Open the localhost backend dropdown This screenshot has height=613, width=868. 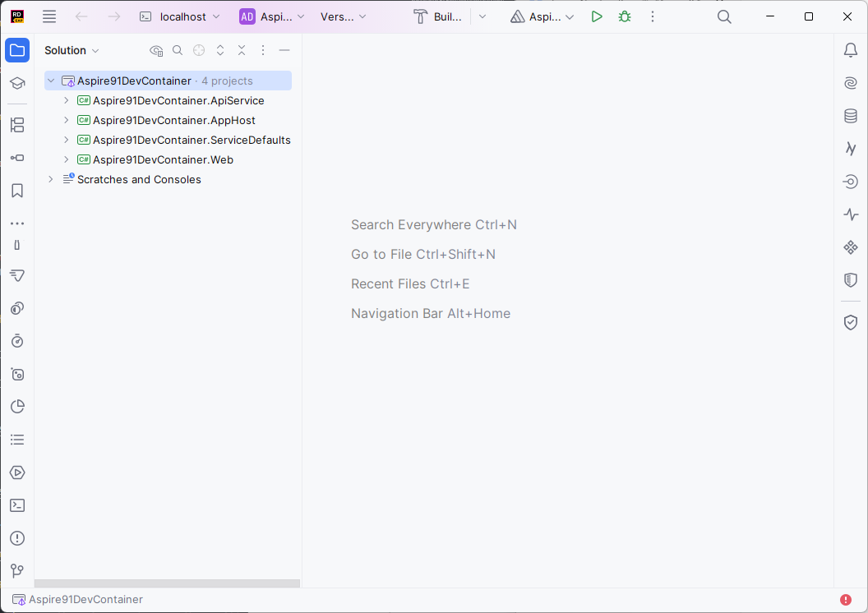[x=181, y=16]
